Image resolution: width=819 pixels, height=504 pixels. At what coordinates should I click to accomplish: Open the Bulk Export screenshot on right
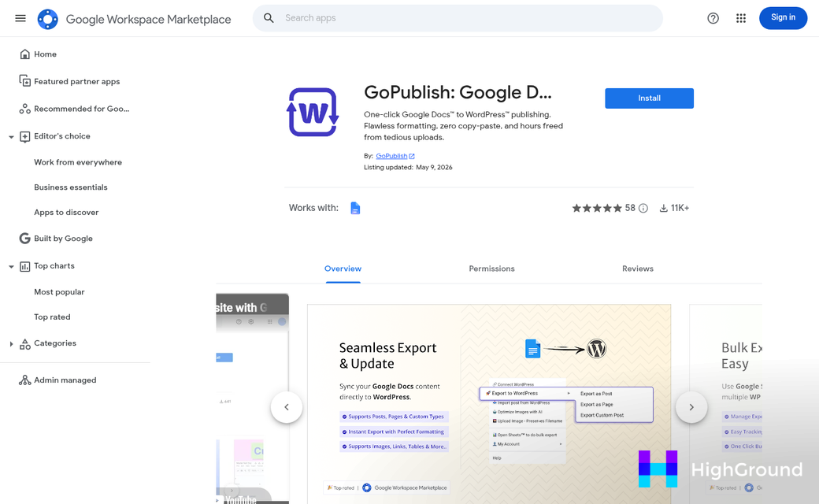[725, 404]
